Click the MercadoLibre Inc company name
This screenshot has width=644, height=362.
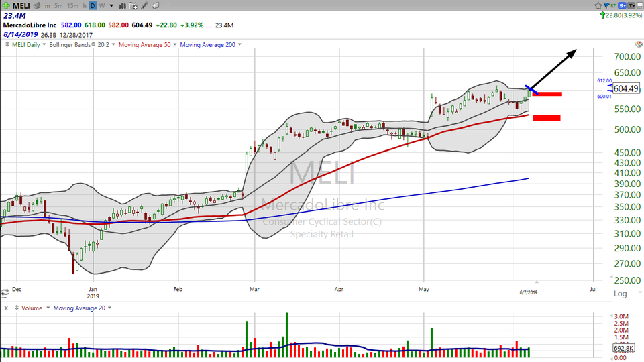(30, 25)
